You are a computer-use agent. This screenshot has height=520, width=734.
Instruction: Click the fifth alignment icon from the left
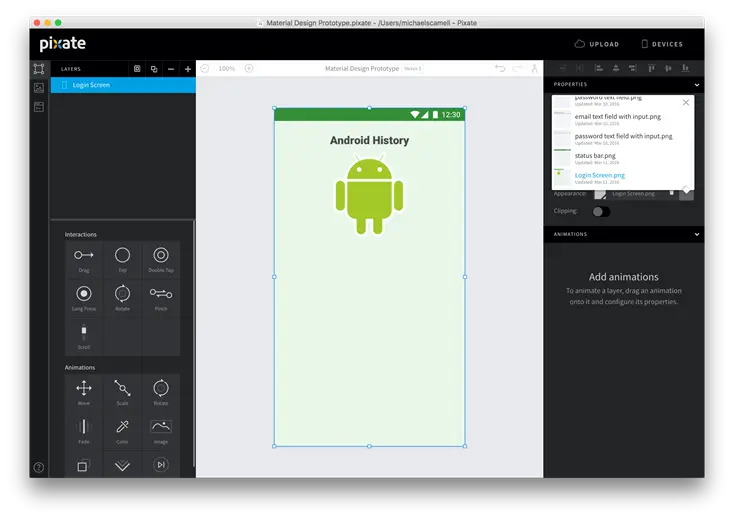632,68
